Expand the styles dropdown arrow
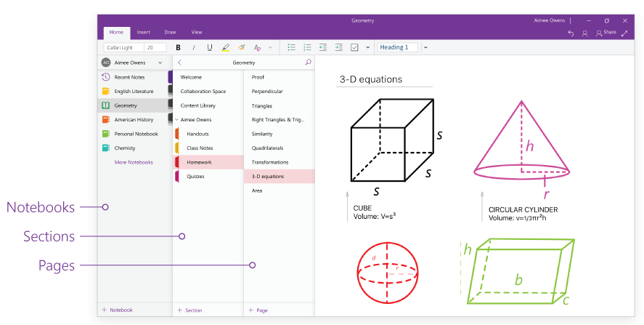 click(x=425, y=47)
